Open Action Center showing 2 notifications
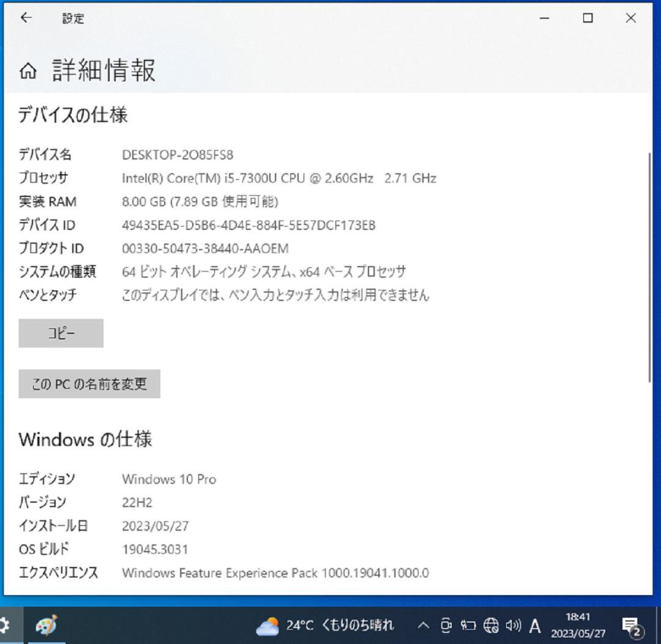This screenshot has width=661, height=644. pyautogui.click(x=632, y=626)
